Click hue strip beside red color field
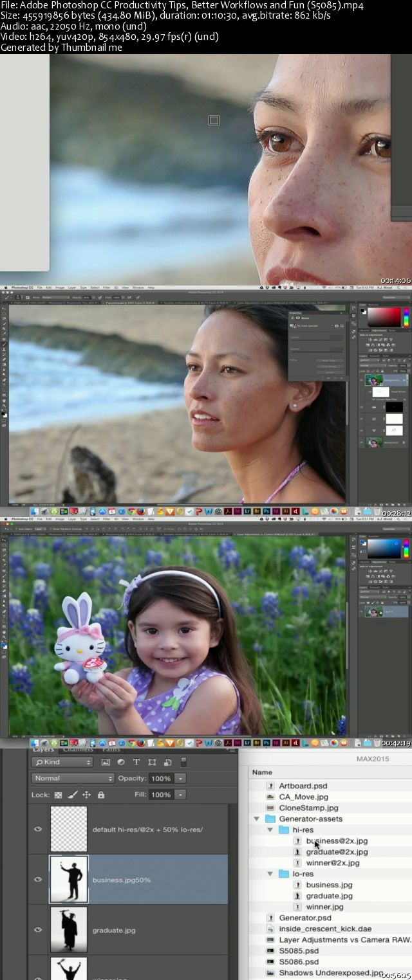The width and height of the screenshot is (412, 980). click(x=406, y=316)
